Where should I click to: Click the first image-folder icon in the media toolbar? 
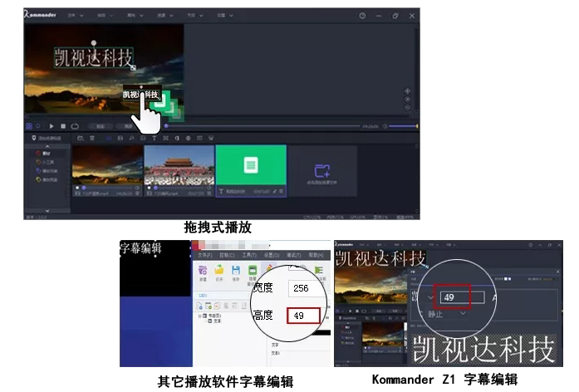pos(80,138)
